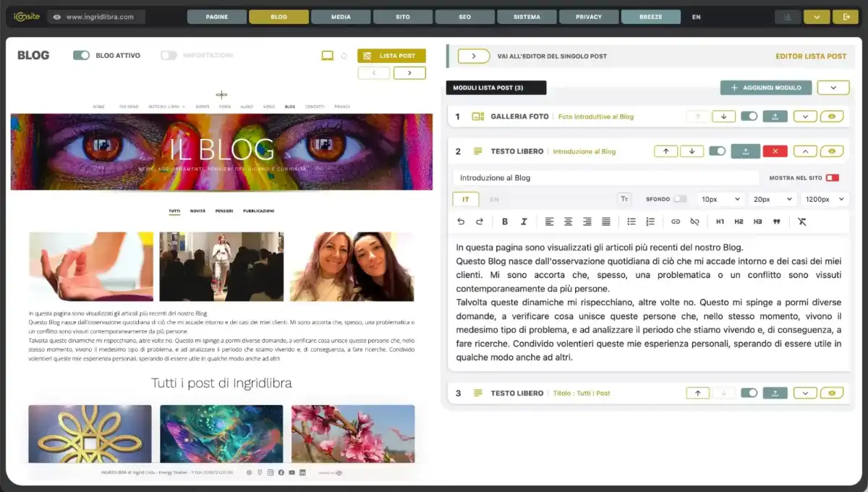868x492 pixels.
Task: Toggle the Mostra nel sito switch
Action: [x=833, y=177]
